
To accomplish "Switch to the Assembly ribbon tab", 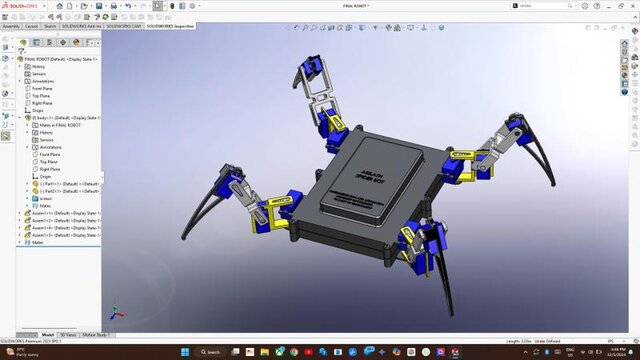I will click(x=11, y=26).
